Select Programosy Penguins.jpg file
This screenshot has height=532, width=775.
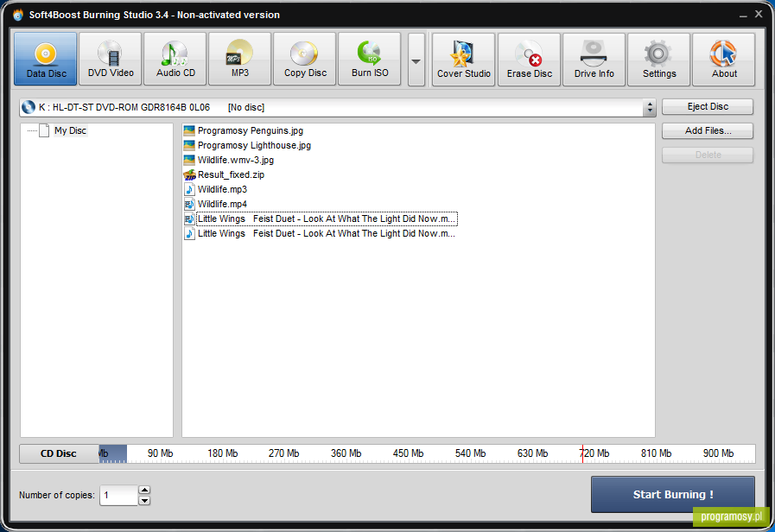tap(250, 131)
